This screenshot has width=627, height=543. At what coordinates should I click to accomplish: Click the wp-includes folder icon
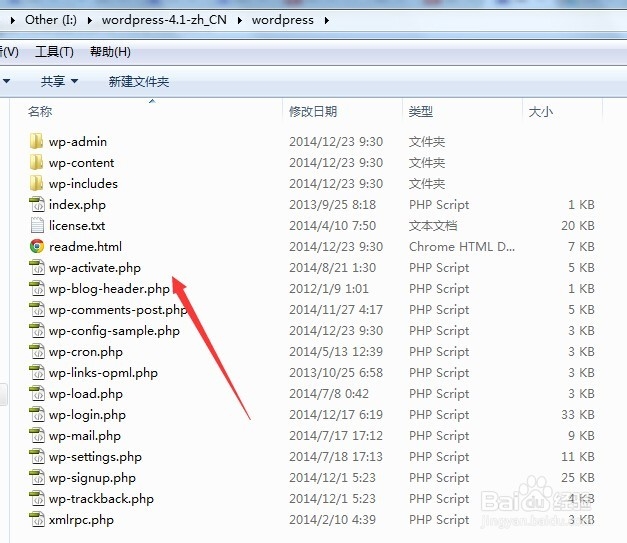(36, 183)
